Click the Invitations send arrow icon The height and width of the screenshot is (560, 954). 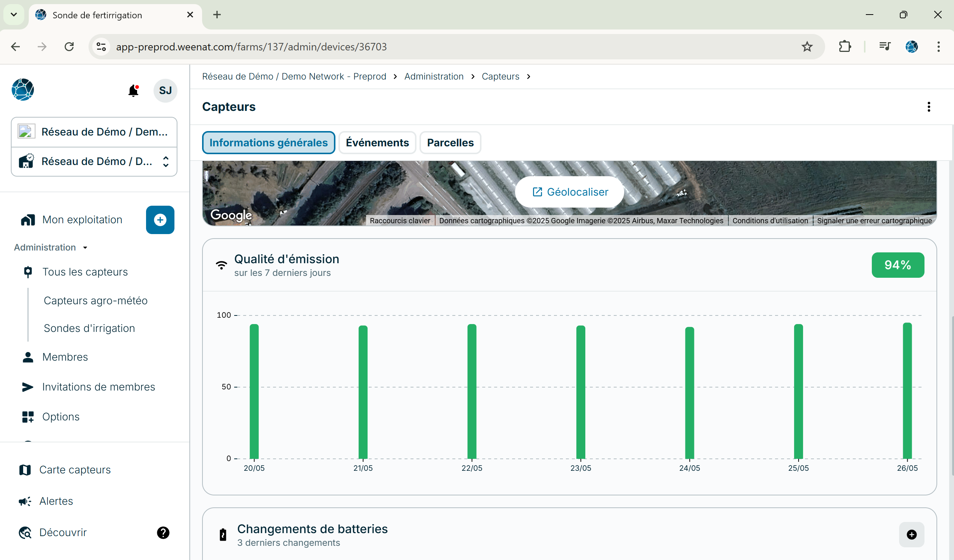pos(28,387)
